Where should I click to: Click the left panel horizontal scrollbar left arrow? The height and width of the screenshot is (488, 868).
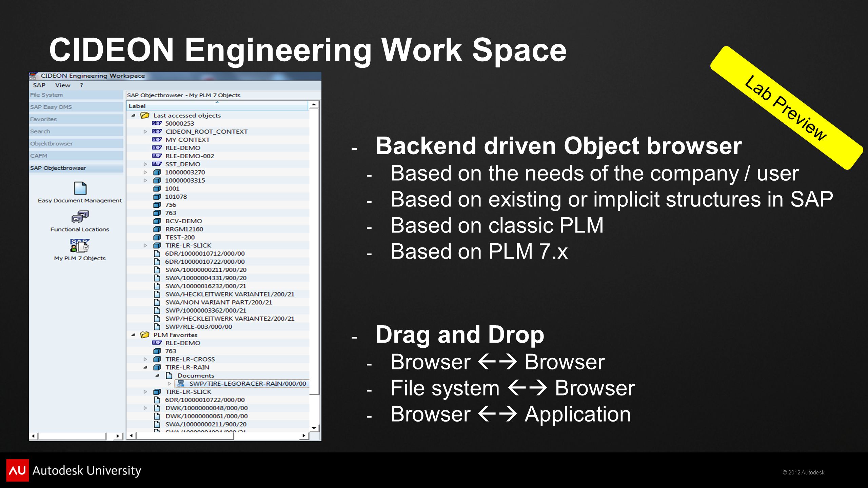click(33, 436)
